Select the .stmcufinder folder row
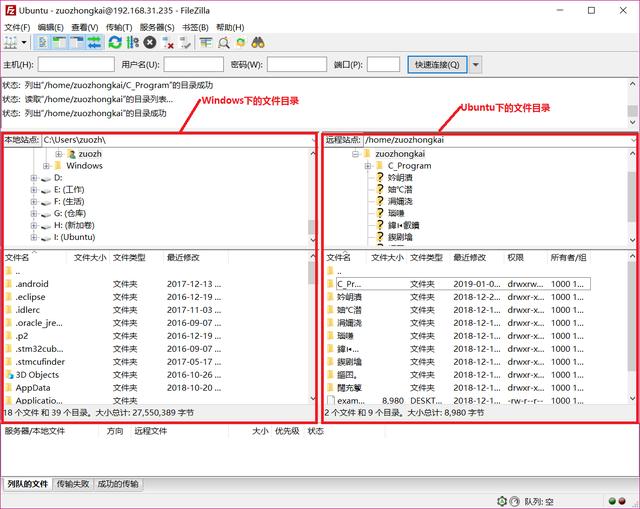The image size is (640, 509). (x=114, y=362)
